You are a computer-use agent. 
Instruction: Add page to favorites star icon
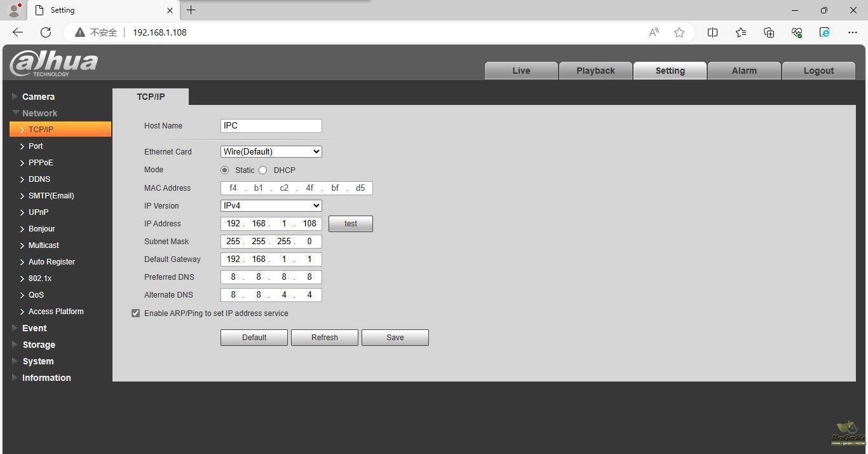(679, 32)
